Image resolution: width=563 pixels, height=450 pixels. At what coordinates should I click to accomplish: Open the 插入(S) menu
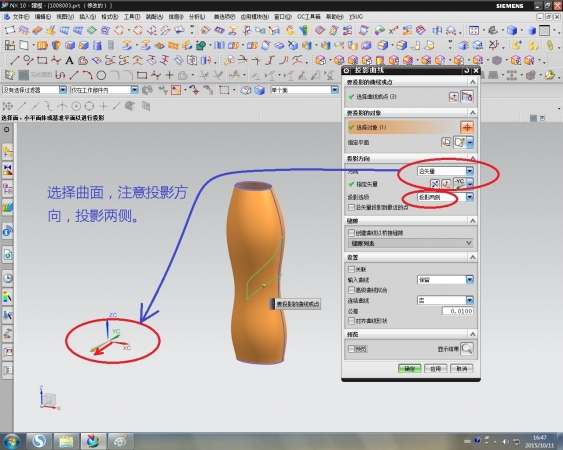(x=87, y=17)
